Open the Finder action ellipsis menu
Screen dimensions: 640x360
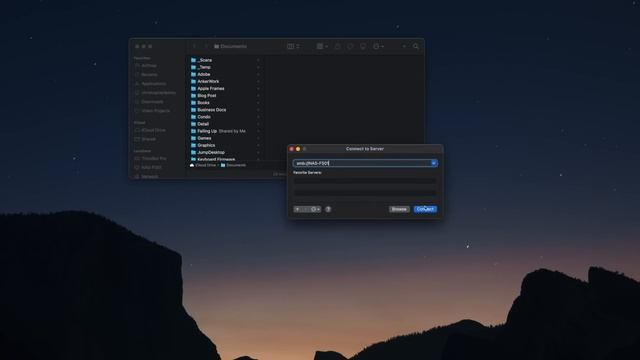pyautogui.click(x=378, y=47)
